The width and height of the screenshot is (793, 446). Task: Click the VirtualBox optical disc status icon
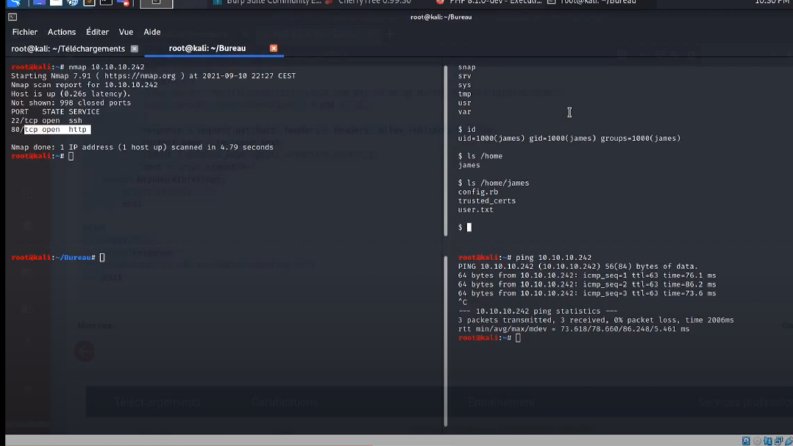point(757,441)
